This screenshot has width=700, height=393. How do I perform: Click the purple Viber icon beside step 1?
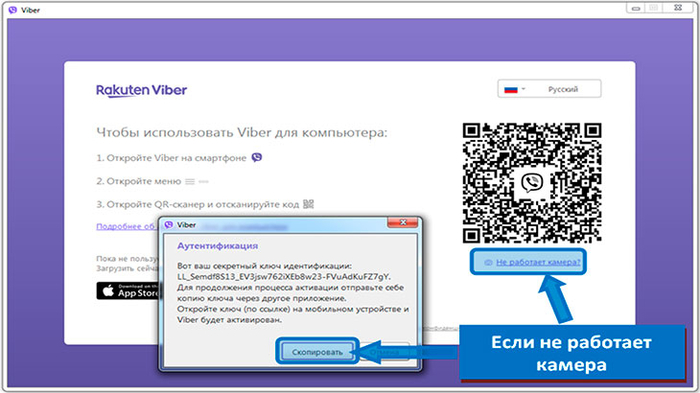pyautogui.click(x=257, y=157)
